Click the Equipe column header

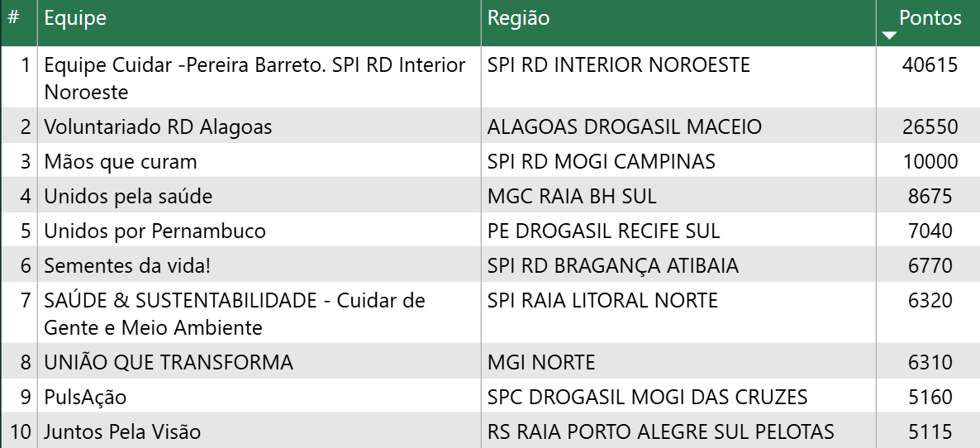pyautogui.click(x=75, y=18)
